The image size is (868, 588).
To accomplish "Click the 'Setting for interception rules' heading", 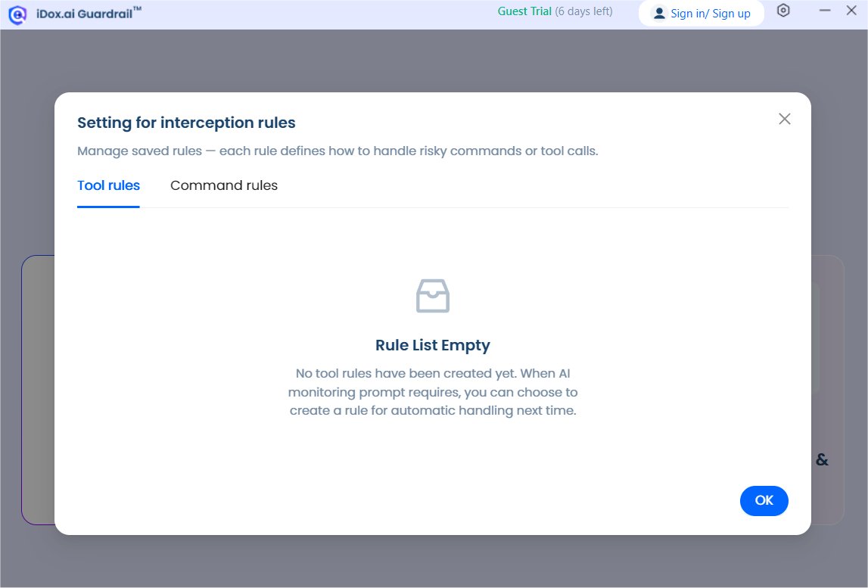I will 187,123.
